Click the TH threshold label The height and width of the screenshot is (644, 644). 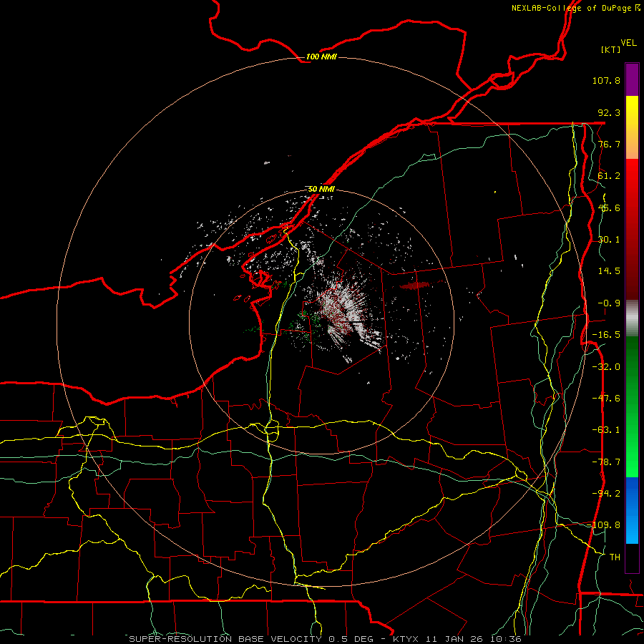615,557
